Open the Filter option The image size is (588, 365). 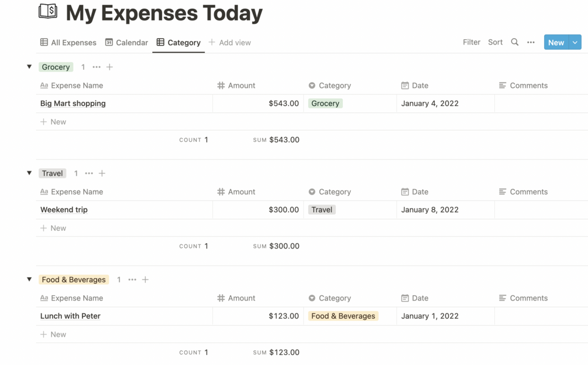(x=471, y=42)
